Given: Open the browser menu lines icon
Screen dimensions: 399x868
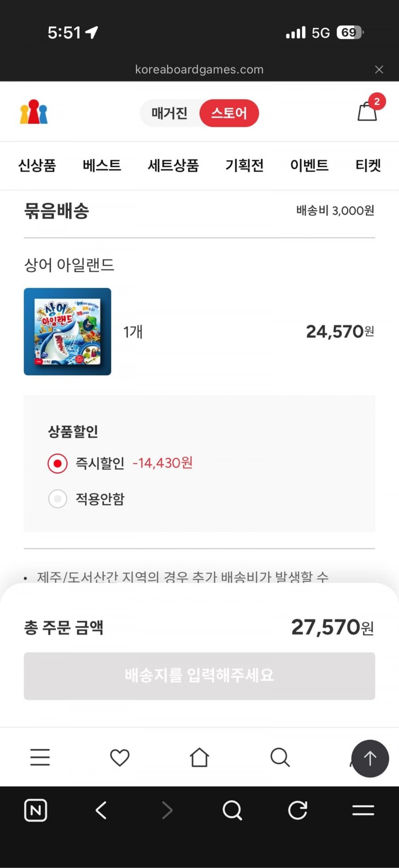Looking at the screenshot, I should click(363, 810).
